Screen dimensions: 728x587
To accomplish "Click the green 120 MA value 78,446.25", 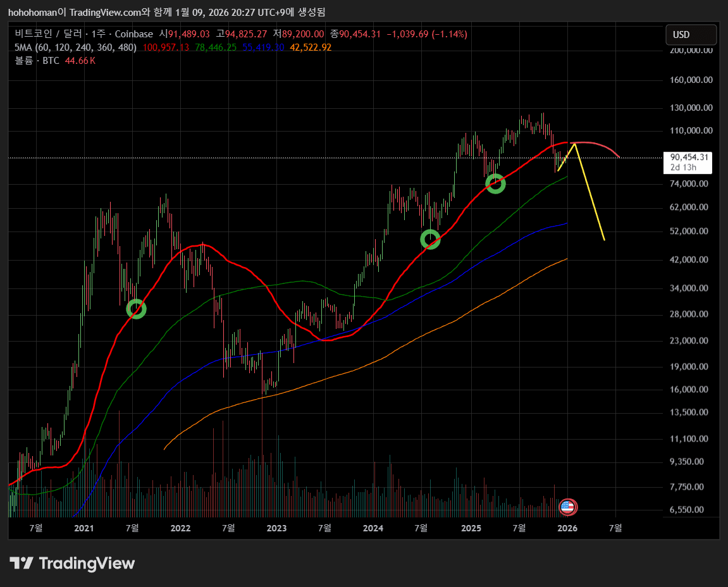I will click(x=216, y=47).
